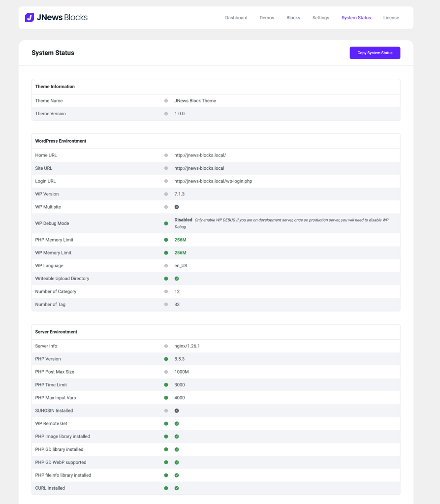
Task: Click the Number of Category value 12
Action: [x=177, y=291]
